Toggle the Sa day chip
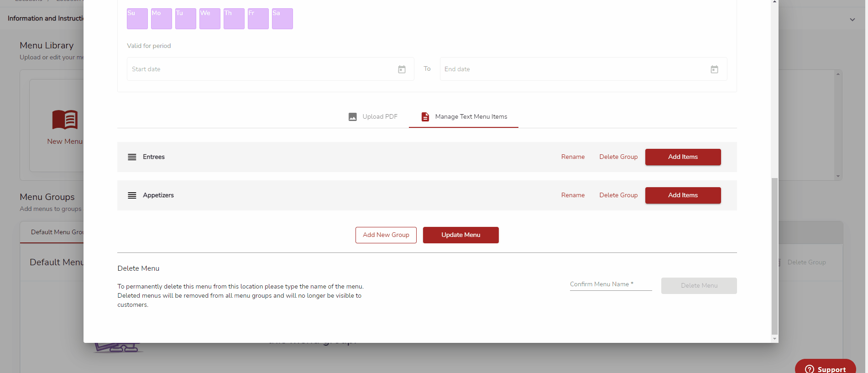 (282, 19)
